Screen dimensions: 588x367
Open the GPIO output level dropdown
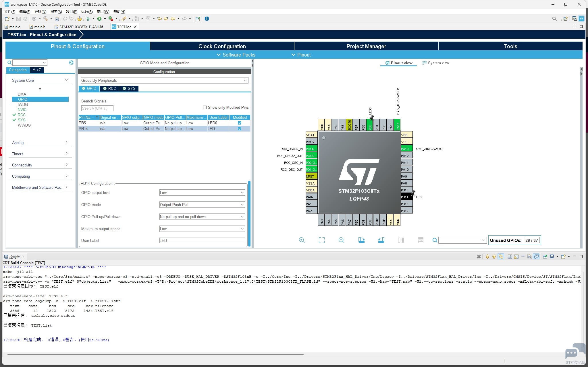pyautogui.click(x=202, y=193)
